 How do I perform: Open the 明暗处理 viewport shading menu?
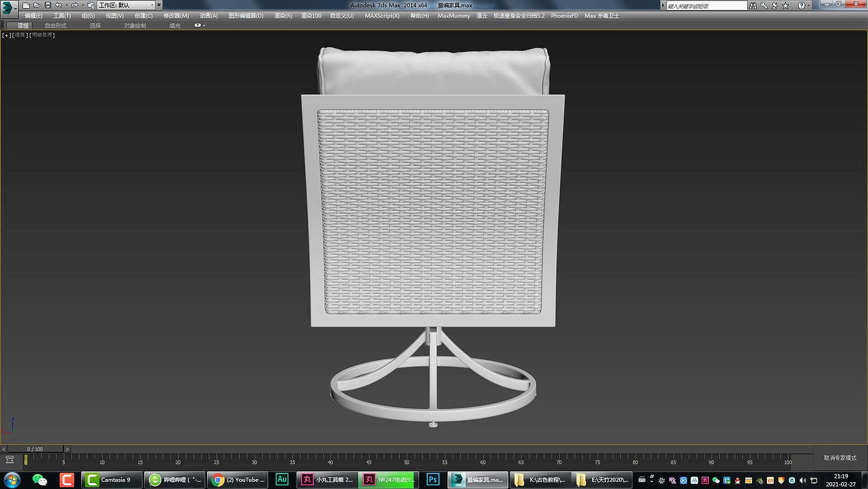(43, 35)
